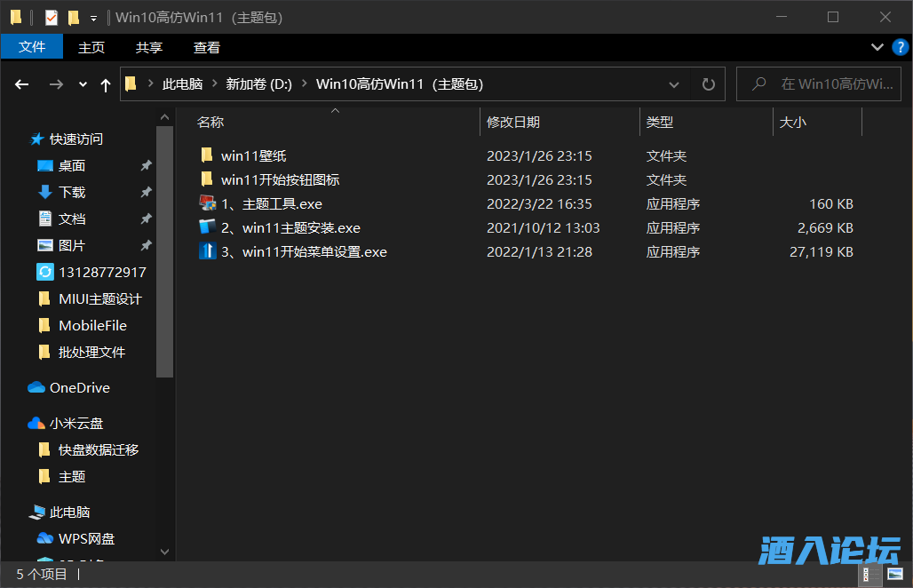Sort files by 修改日期 column header
913x588 pixels.
(513, 123)
